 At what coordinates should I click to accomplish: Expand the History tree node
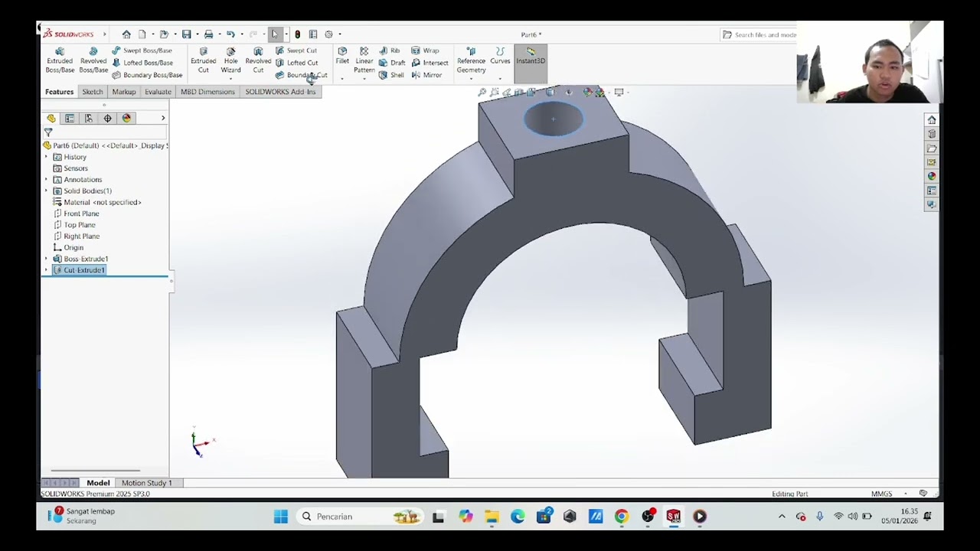pos(46,157)
